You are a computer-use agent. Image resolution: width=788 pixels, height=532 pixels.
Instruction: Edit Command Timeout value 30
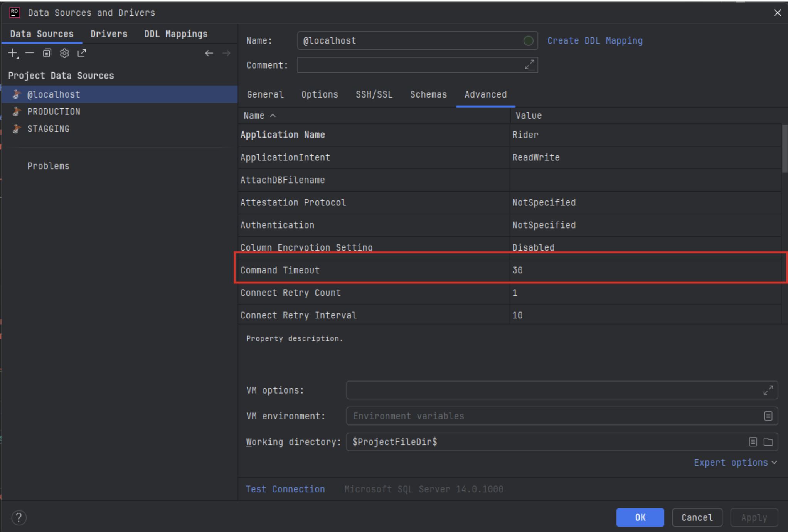pyautogui.click(x=646, y=270)
